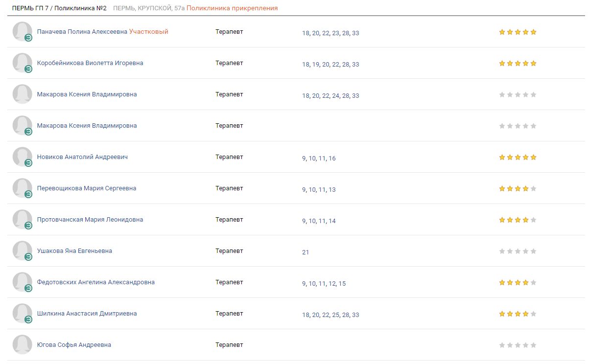The width and height of the screenshot is (612, 364).
Task: Click avatar icon of Ушакова Яна Евгеньевна
Action: coord(23,251)
